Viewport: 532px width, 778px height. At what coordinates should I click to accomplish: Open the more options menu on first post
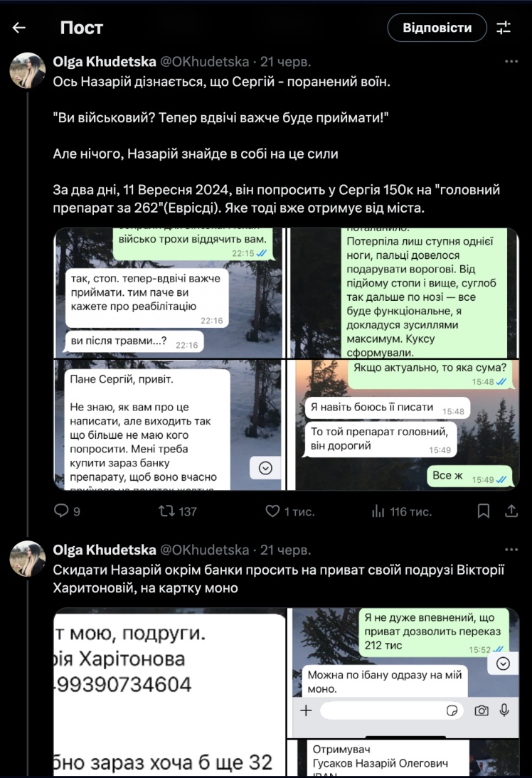(x=511, y=62)
